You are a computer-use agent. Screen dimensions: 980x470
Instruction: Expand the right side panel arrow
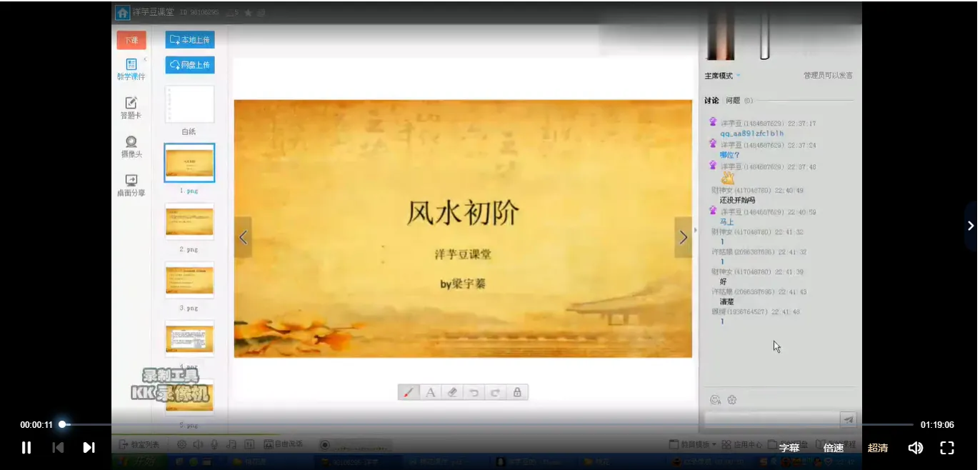coord(971,226)
